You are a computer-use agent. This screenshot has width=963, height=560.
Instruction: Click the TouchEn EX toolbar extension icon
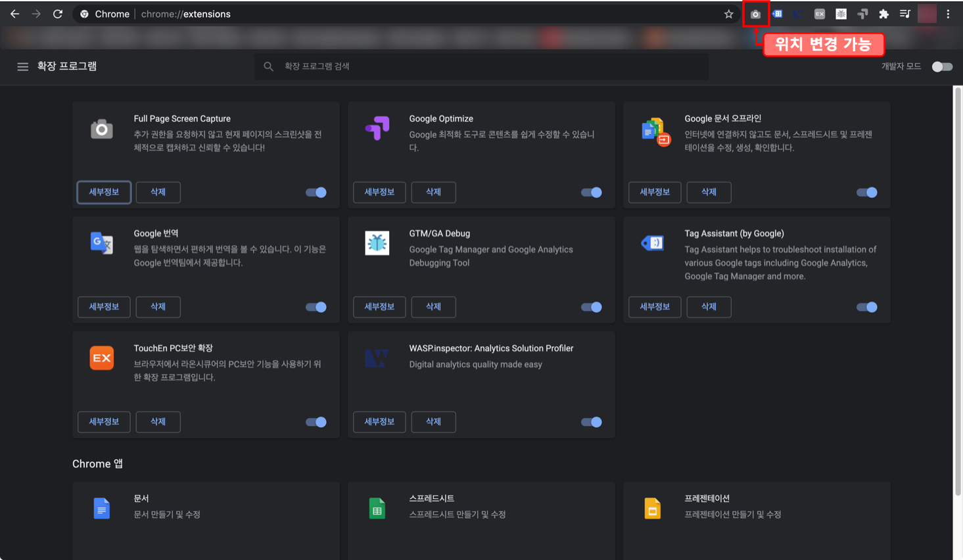click(820, 14)
